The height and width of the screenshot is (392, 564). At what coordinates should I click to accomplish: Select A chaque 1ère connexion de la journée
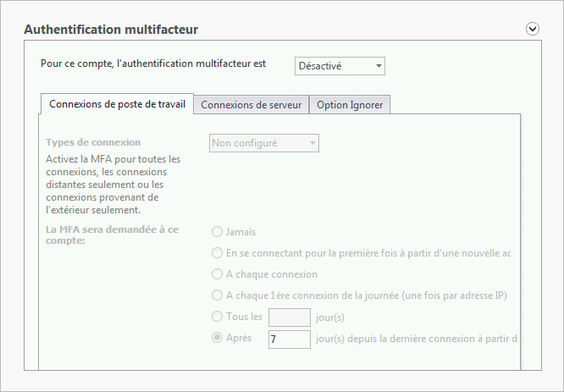click(217, 295)
